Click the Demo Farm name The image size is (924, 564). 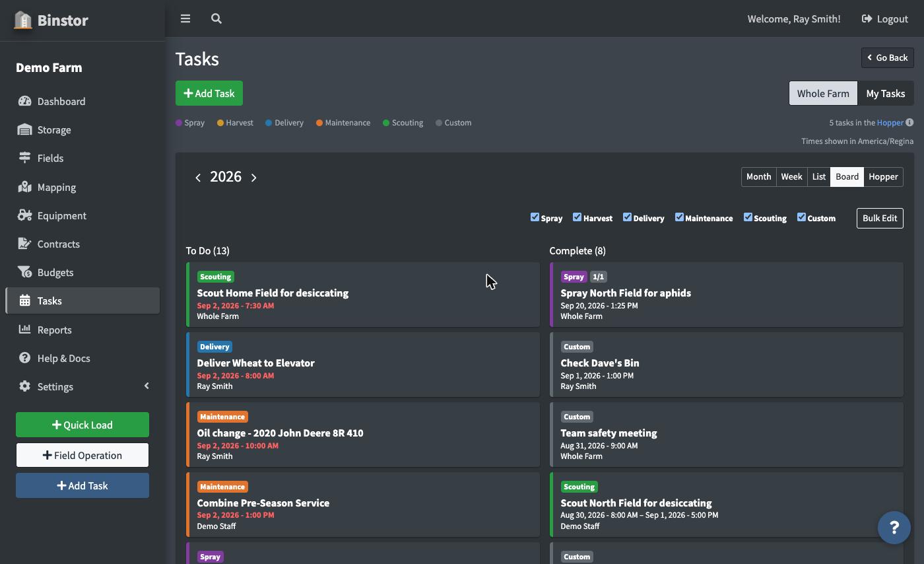[x=49, y=67]
